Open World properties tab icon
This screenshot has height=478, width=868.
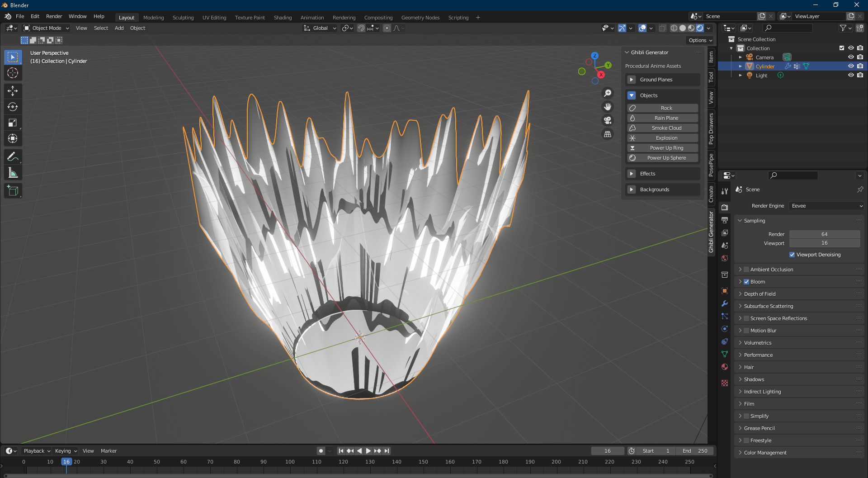tap(725, 258)
